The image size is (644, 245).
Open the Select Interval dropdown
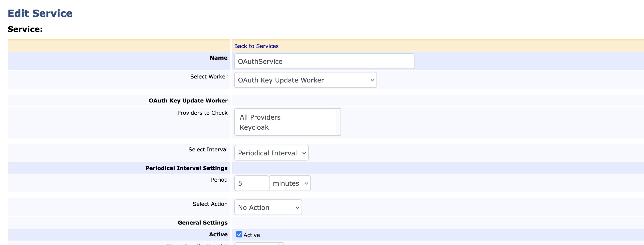(271, 153)
